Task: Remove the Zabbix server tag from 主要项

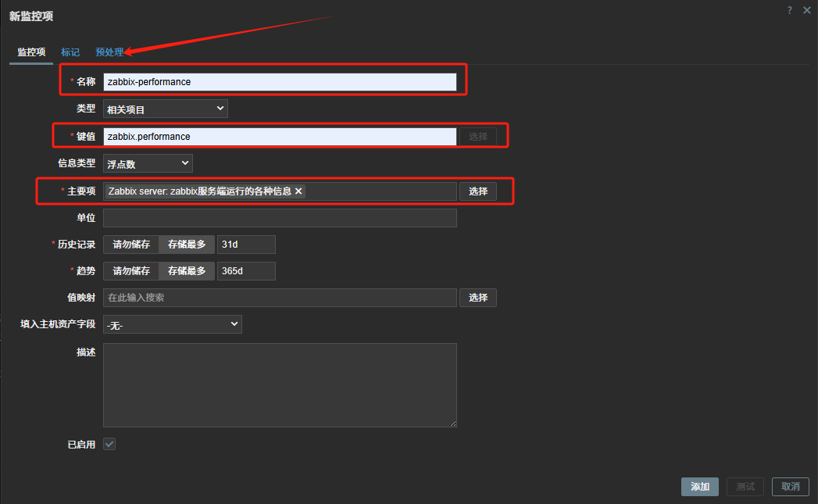Action: pyautogui.click(x=298, y=191)
